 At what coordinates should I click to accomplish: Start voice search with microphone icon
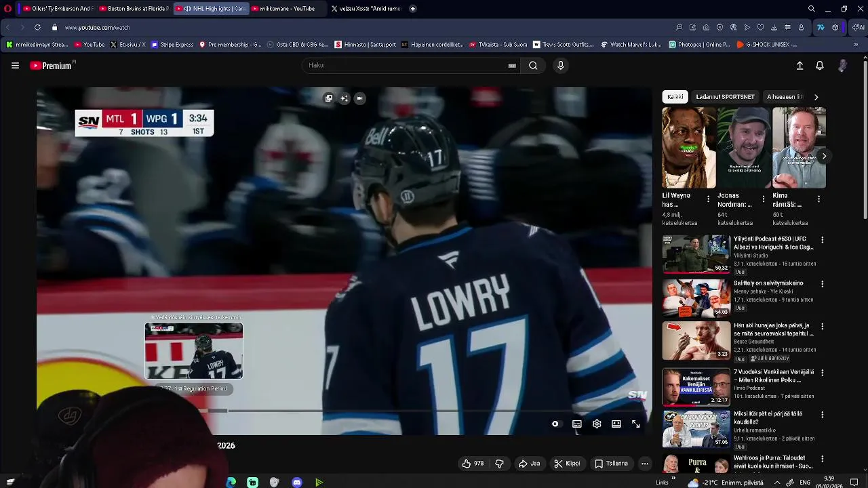[560, 66]
